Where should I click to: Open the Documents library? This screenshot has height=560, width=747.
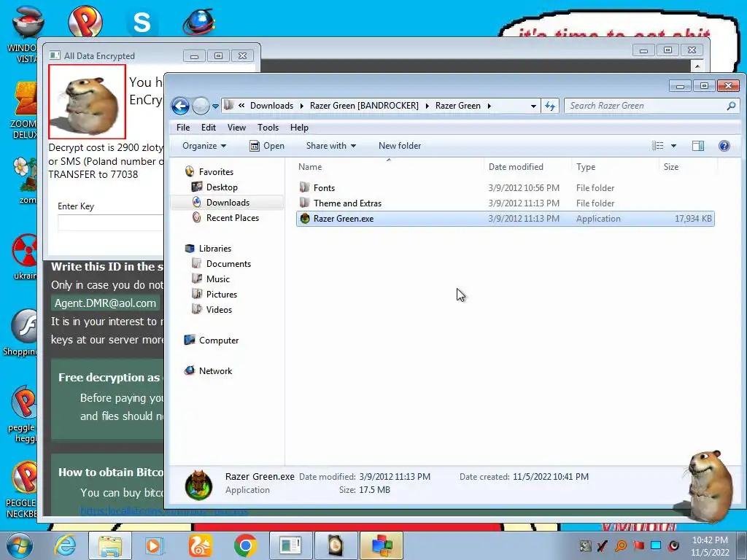pyautogui.click(x=222, y=263)
